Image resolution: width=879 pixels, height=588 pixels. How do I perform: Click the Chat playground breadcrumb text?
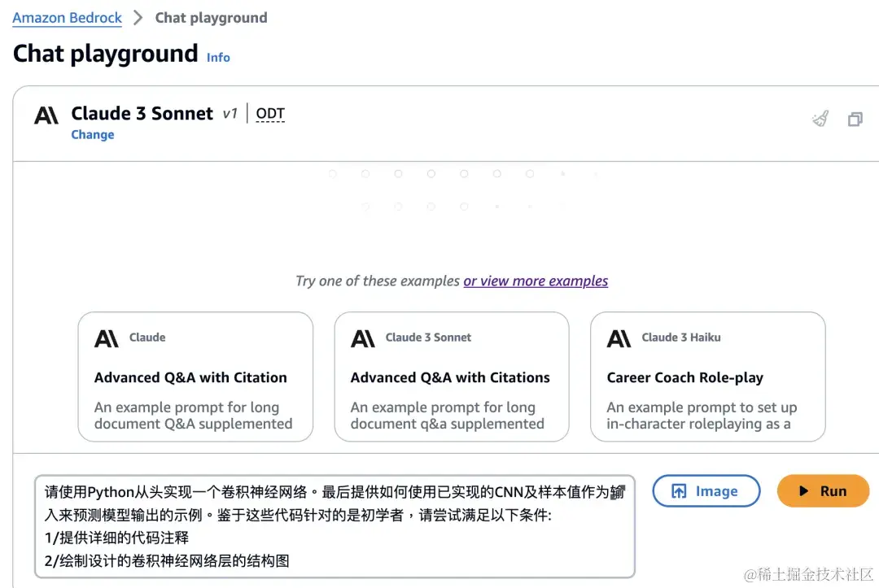(211, 17)
